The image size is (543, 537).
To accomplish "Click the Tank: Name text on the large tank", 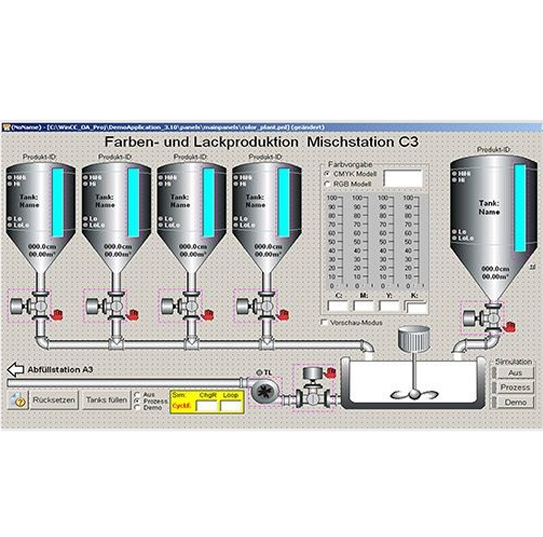I will pos(489,207).
